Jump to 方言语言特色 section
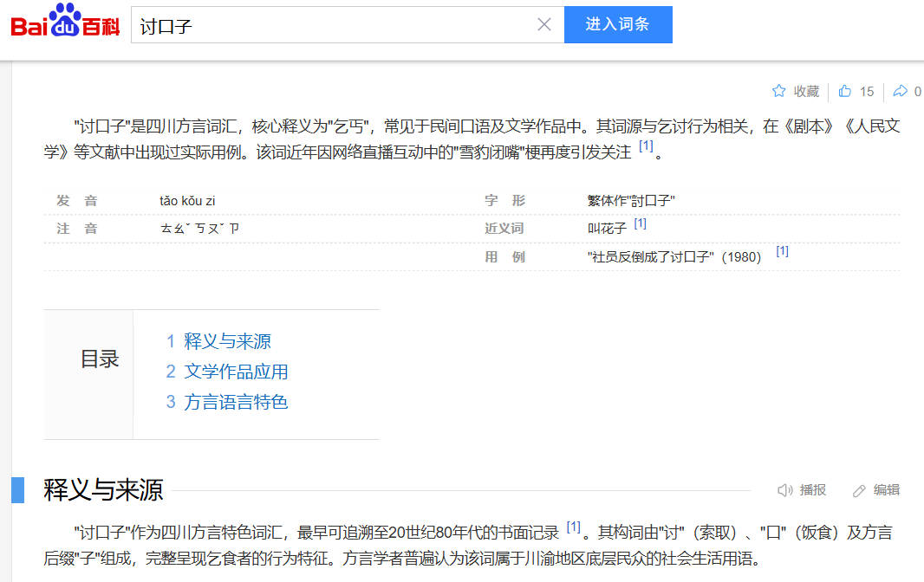 [x=236, y=402]
